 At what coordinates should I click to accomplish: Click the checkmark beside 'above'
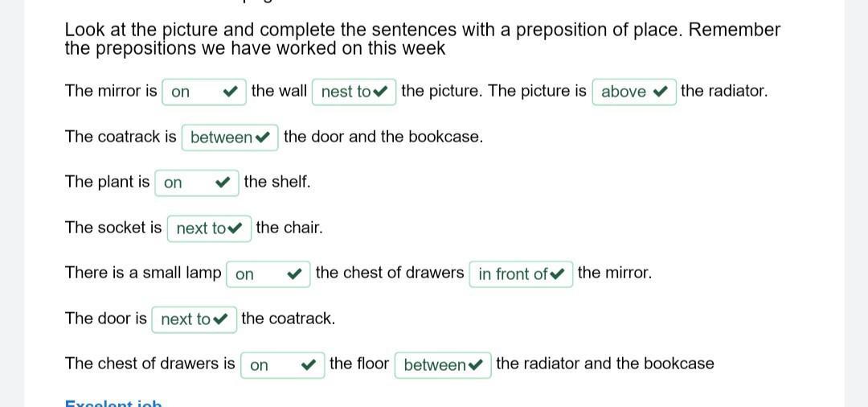click(660, 92)
